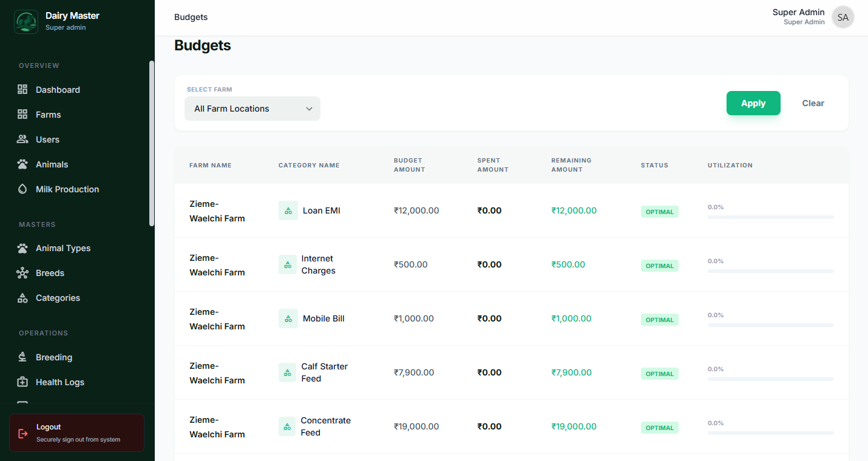Click the Users sidebar icon
868x461 pixels.
click(x=22, y=139)
